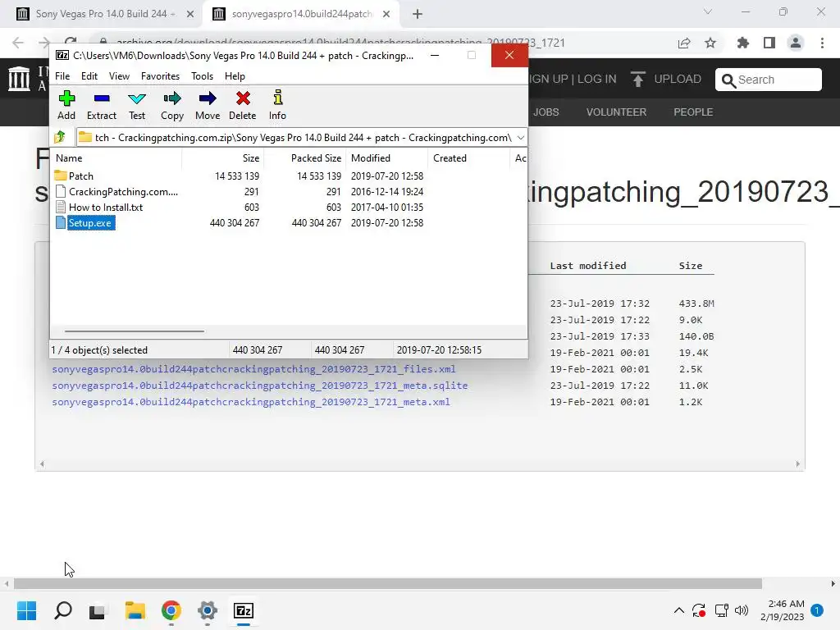The image size is (840, 630).
Task: Sort by the Name column header
Action: (x=116, y=158)
